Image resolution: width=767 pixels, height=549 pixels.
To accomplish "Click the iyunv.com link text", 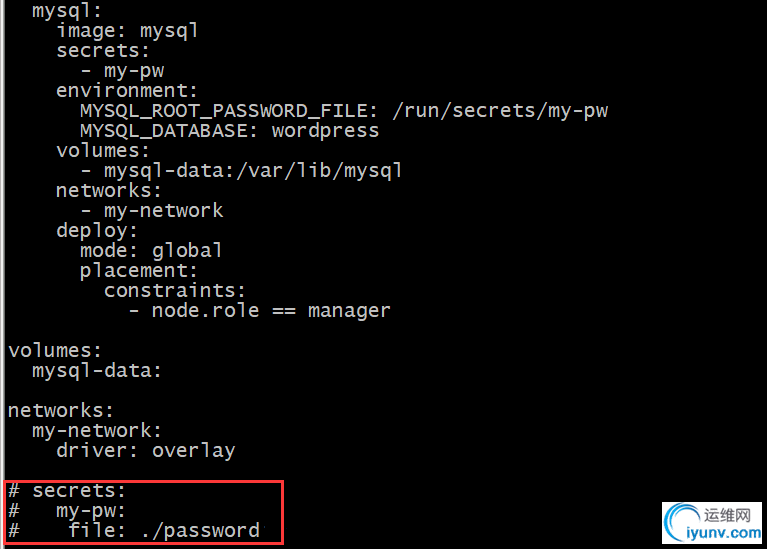I will (x=723, y=533).
